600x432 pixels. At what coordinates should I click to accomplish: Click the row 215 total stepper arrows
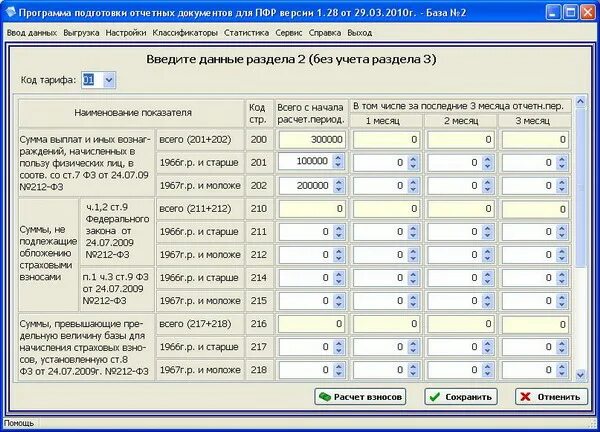point(339,301)
